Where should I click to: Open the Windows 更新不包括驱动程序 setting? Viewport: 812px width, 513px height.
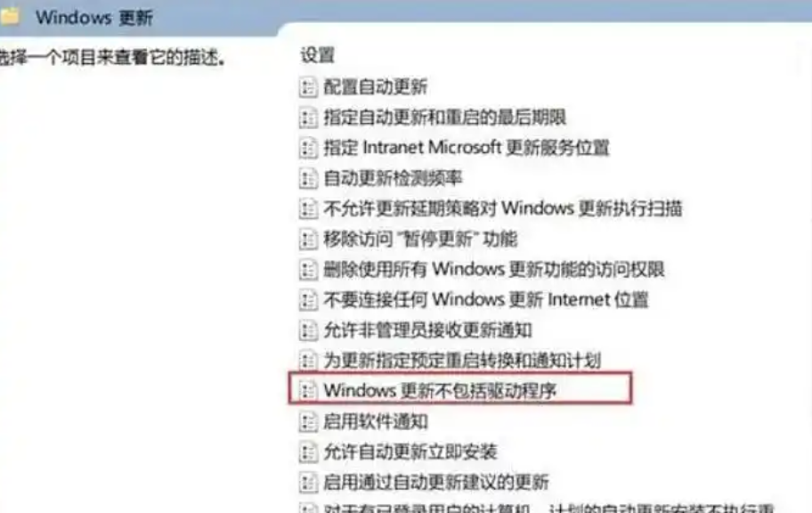440,390
